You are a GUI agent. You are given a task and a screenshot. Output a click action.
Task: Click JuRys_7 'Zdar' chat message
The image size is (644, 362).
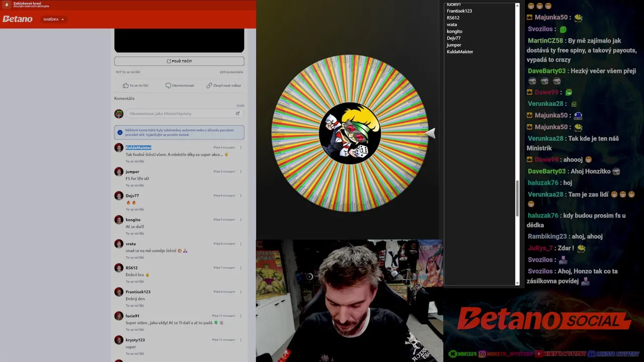click(x=556, y=248)
